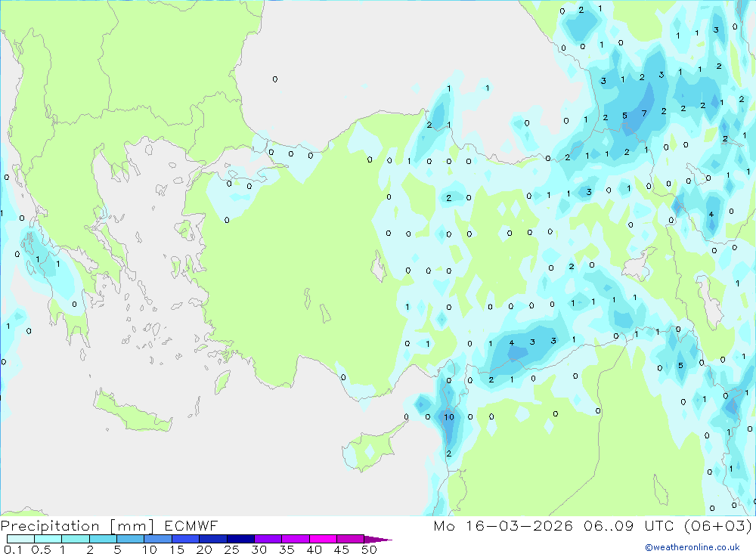
Task: Click the over-50 mm arrow tip of legend
Action: [x=378, y=539]
